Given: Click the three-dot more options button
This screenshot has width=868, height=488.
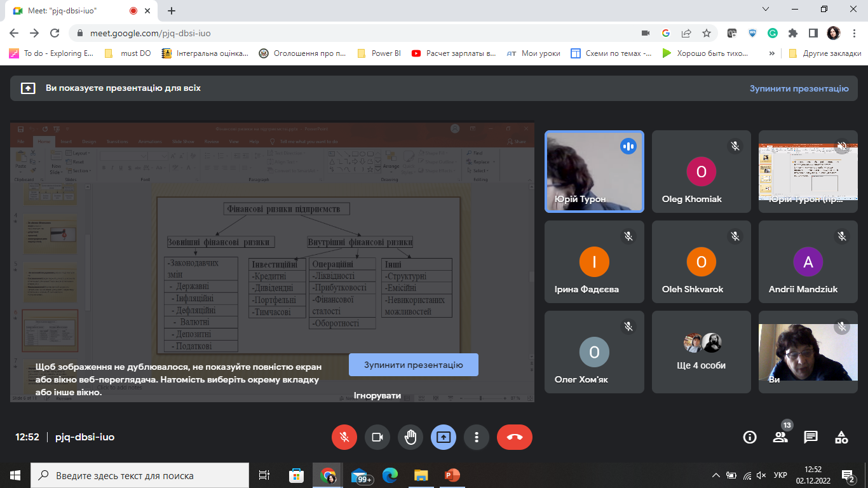Looking at the screenshot, I should [476, 437].
